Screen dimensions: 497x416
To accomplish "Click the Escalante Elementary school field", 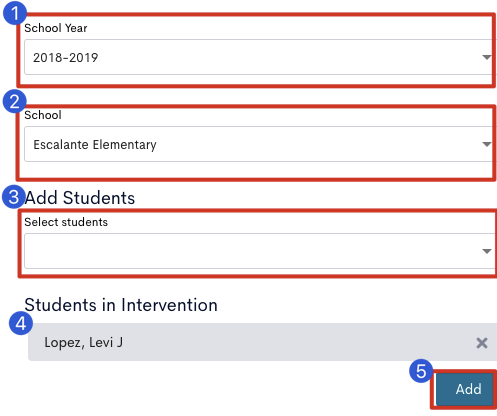I will (260, 144).
